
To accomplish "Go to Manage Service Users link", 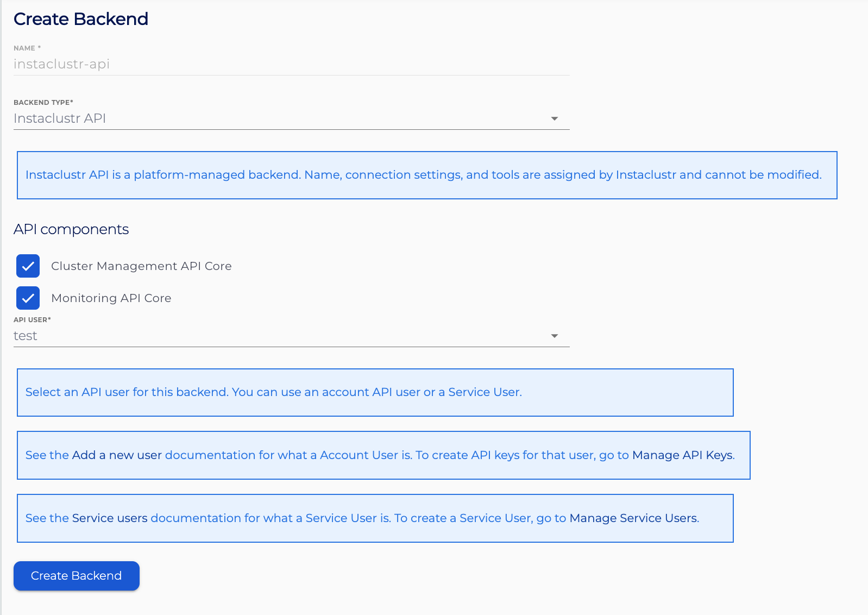I will [633, 518].
